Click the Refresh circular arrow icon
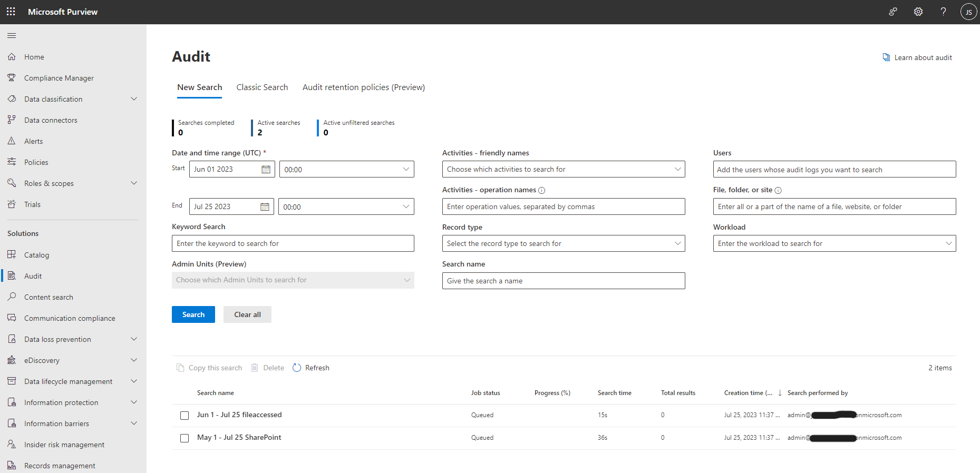 point(297,368)
